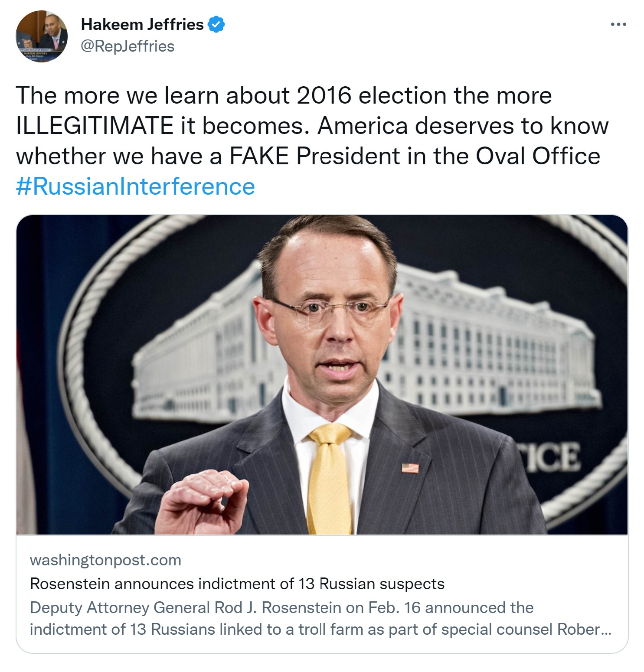Click the blue verified badge
The height and width of the screenshot is (672, 644).
(x=216, y=24)
